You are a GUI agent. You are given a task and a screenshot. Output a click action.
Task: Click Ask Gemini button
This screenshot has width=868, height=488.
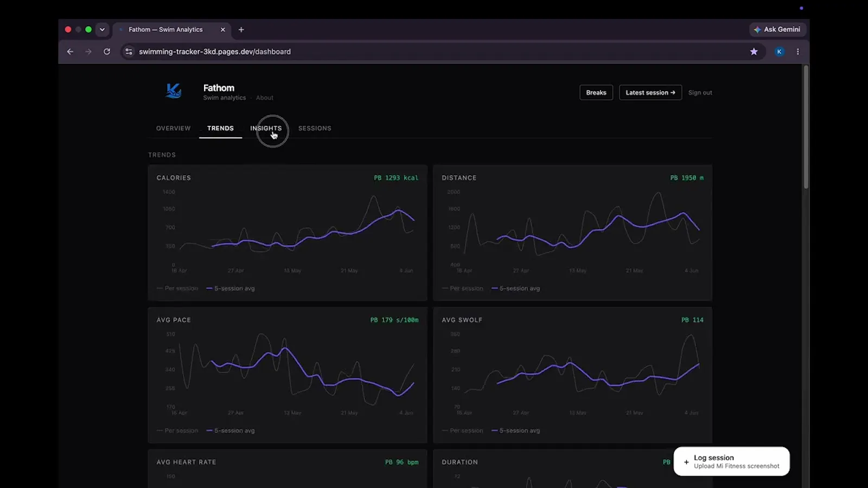click(777, 29)
